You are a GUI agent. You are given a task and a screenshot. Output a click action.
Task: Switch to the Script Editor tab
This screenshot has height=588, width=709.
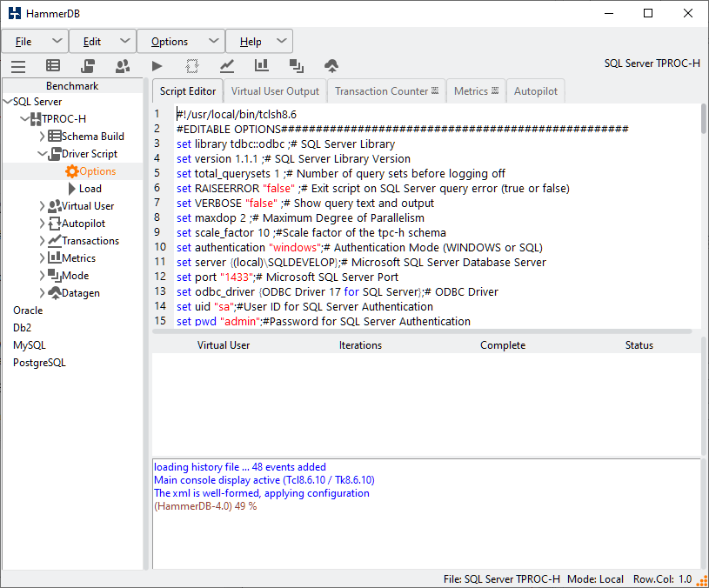click(188, 91)
